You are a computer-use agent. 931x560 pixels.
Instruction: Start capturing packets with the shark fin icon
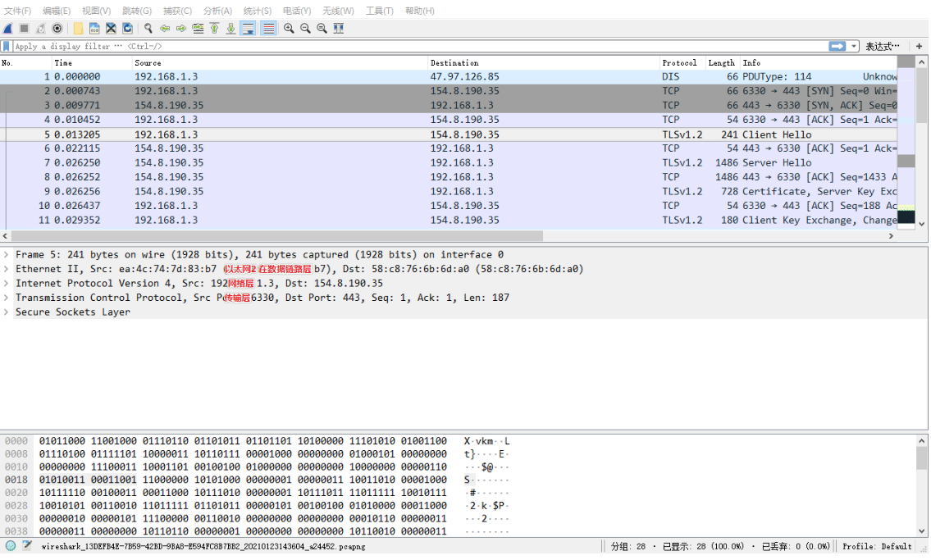(8, 29)
